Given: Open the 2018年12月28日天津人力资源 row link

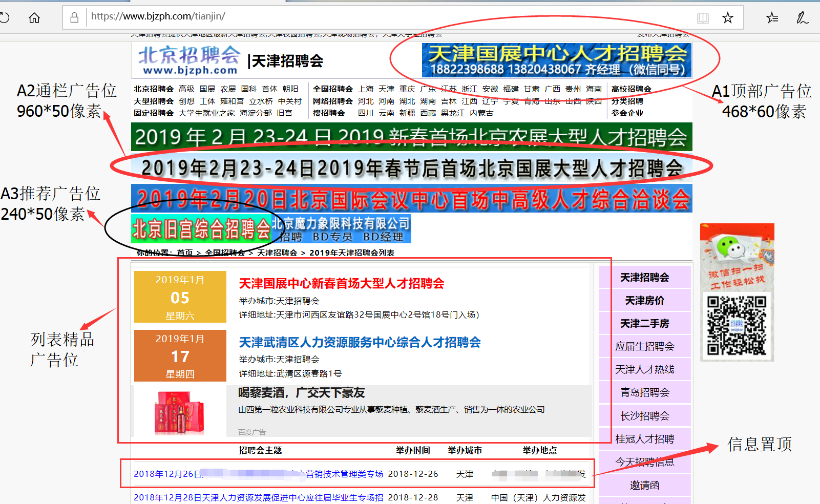Looking at the screenshot, I should (x=259, y=497).
